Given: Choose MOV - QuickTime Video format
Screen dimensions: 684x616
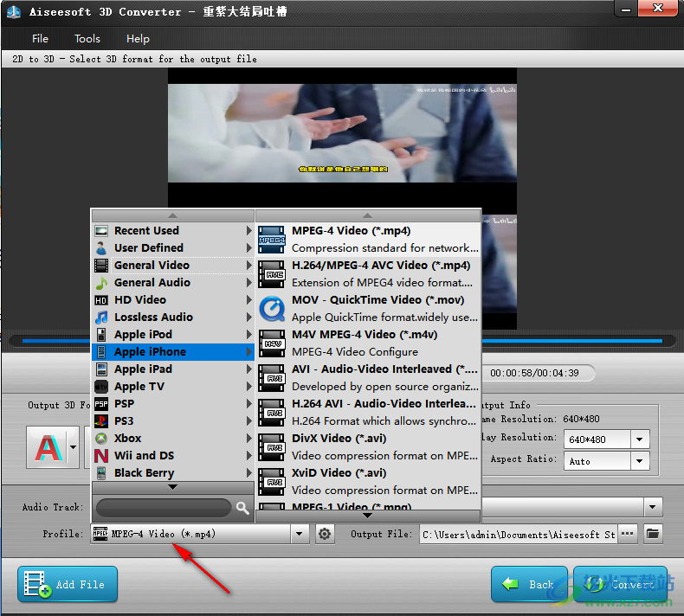Looking at the screenshot, I should (x=369, y=309).
